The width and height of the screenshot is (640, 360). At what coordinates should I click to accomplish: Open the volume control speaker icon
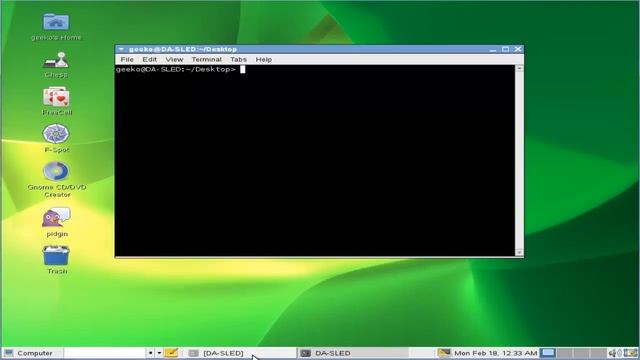coord(614,353)
